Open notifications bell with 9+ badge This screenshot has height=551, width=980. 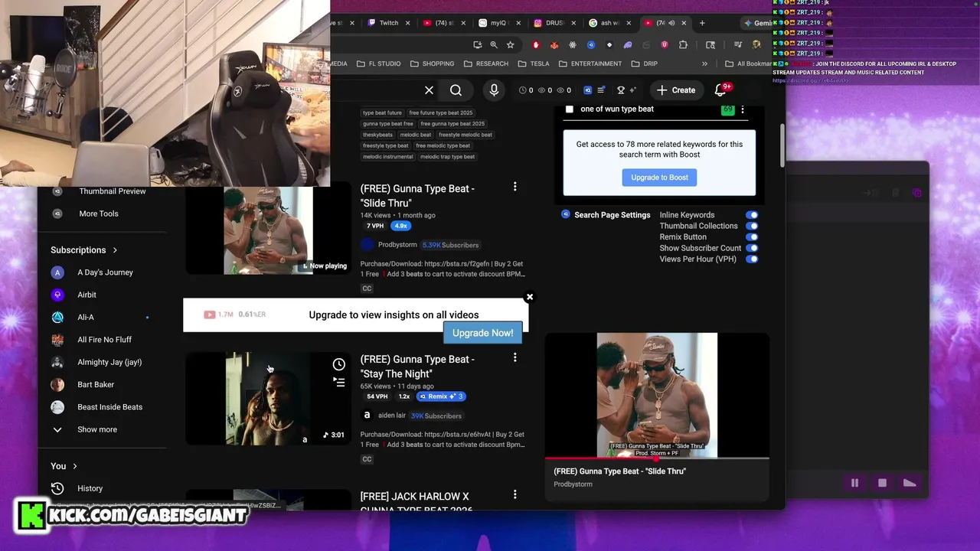(720, 90)
